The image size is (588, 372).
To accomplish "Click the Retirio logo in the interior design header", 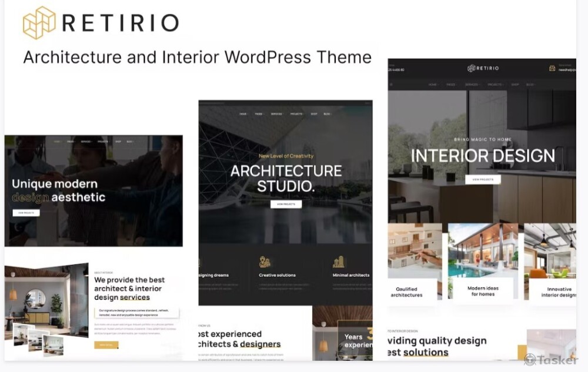I will click(x=483, y=68).
